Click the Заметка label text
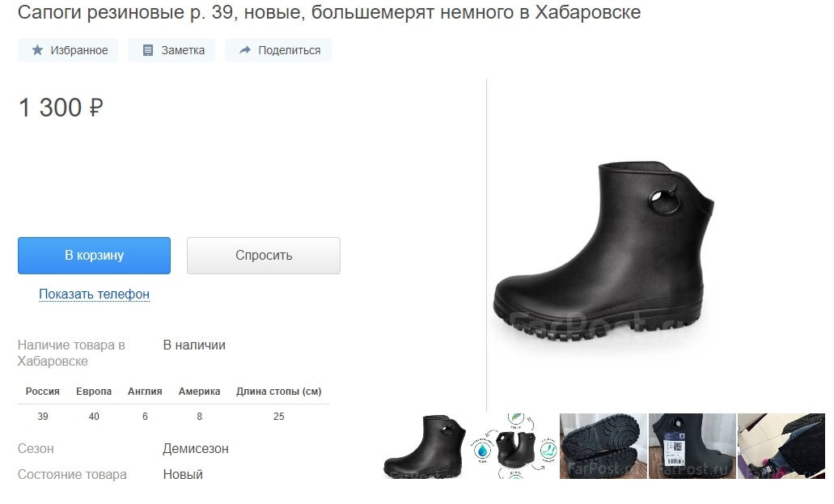Image resolution: width=834 pixels, height=504 pixels. click(x=183, y=50)
